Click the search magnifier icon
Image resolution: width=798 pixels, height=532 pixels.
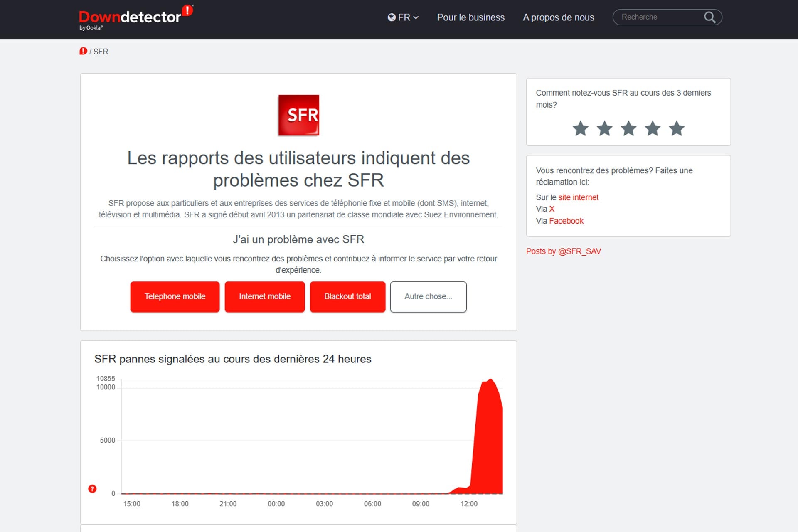click(709, 17)
